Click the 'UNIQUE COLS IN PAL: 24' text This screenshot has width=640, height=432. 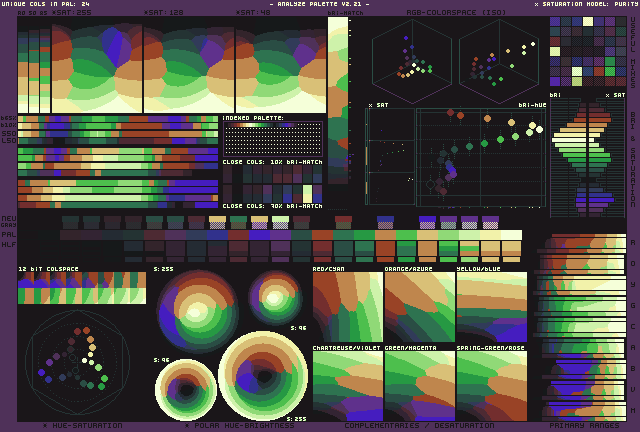pyautogui.click(x=45, y=4)
